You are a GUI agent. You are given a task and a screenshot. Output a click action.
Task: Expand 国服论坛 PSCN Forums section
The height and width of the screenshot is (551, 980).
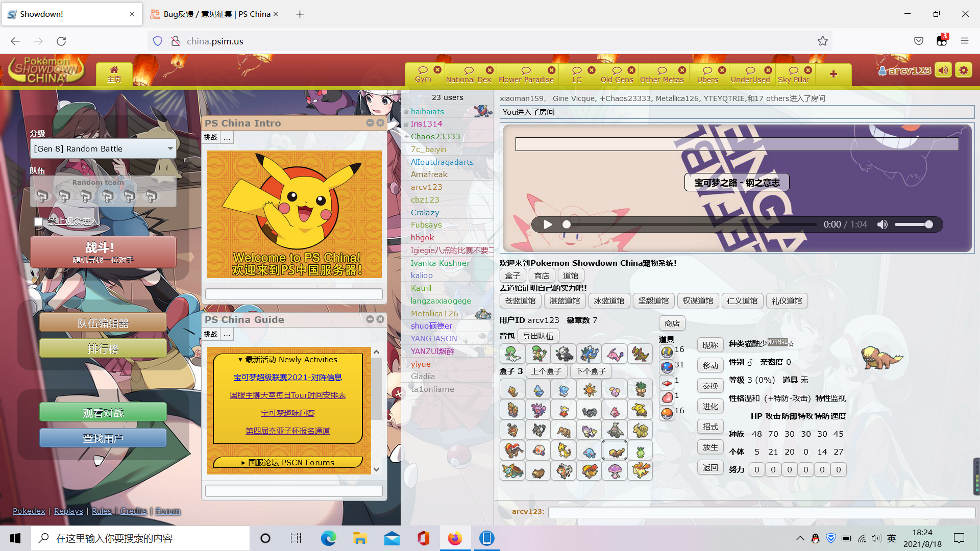(288, 462)
